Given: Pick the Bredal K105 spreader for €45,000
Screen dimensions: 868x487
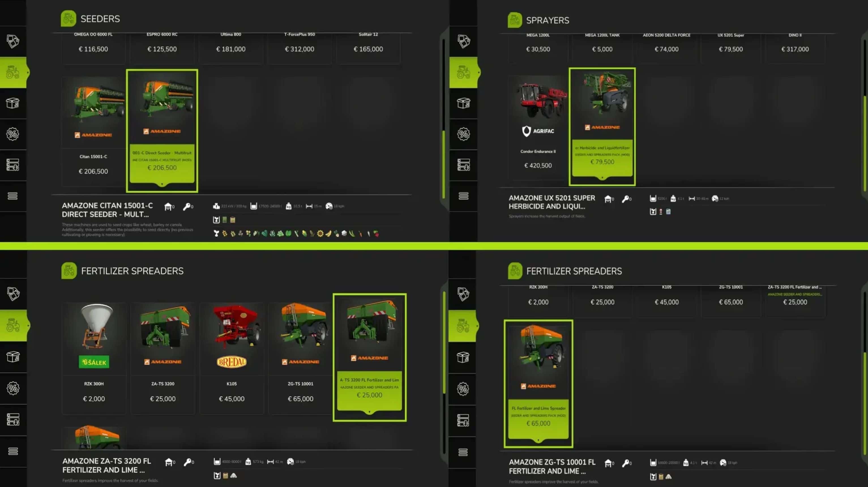Looking at the screenshot, I should (232, 358).
